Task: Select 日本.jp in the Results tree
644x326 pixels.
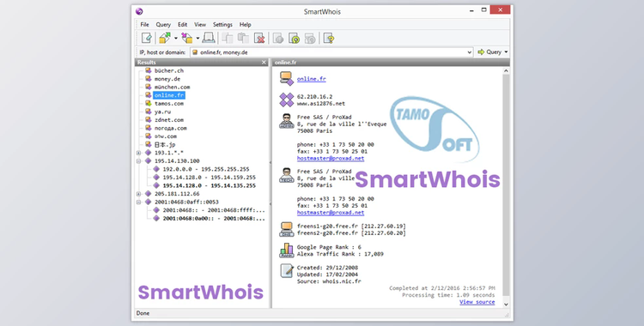Action: (165, 144)
